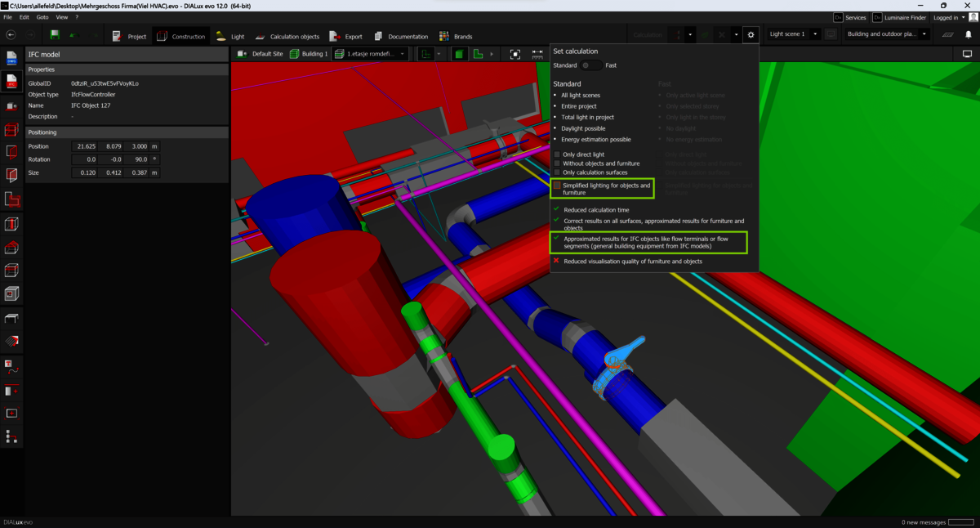Open the Building and outdoor planning dropdown
The width and height of the screenshot is (980, 528).
(926, 35)
